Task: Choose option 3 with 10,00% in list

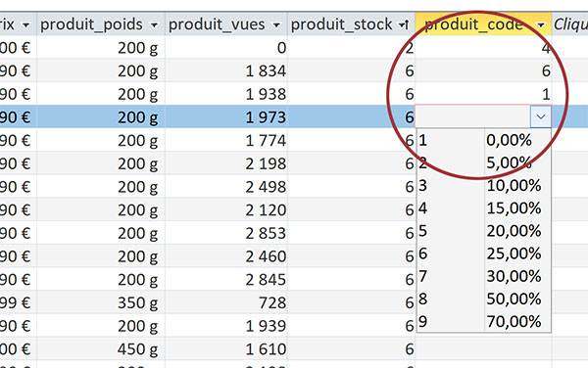Action: (484, 185)
